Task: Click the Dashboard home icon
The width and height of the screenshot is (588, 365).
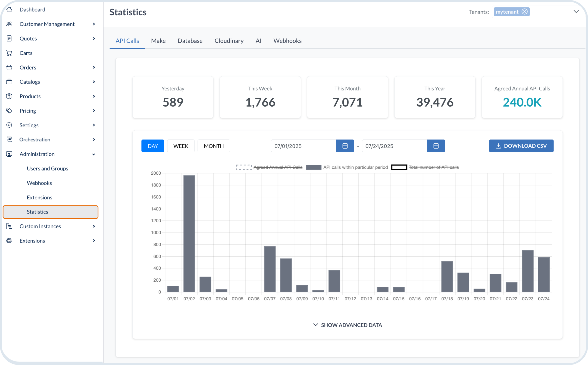Action: (x=9, y=10)
